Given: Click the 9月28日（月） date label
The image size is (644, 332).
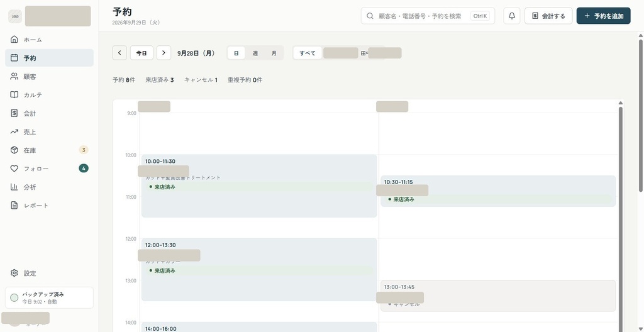Looking at the screenshot, I should pos(196,53).
